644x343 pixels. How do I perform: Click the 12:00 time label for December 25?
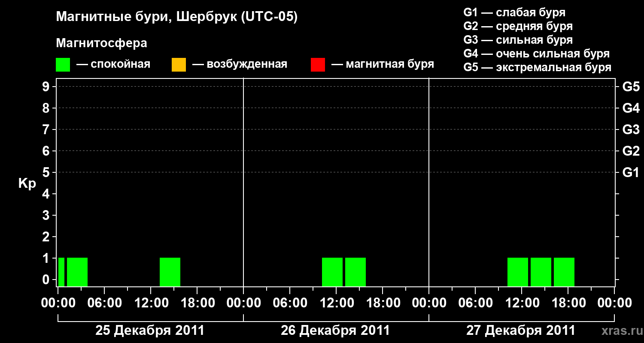click(151, 303)
